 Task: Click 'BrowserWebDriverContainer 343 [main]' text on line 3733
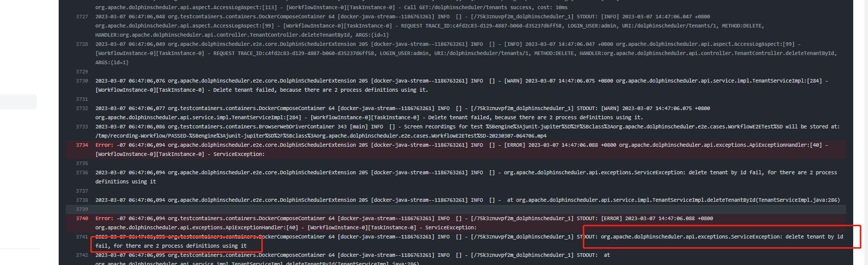click(313, 127)
